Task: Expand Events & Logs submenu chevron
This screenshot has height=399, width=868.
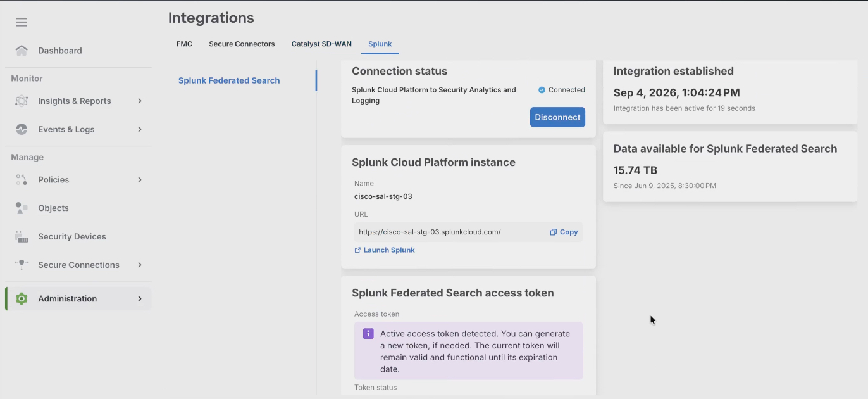Action: pos(140,129)
